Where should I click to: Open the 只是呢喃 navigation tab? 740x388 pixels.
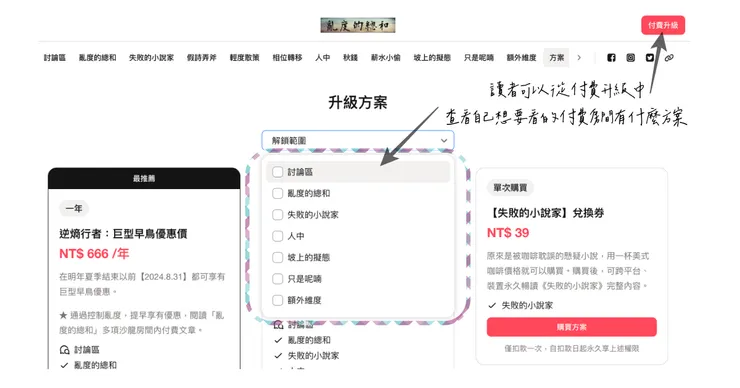point(479,58)
